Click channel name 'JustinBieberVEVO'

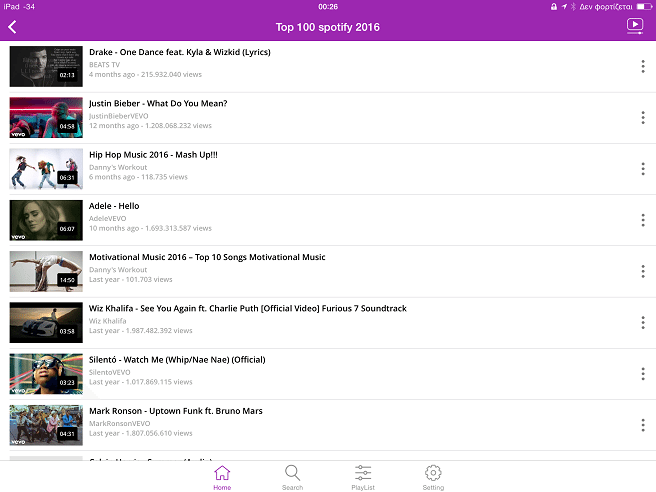click(119, 116)
